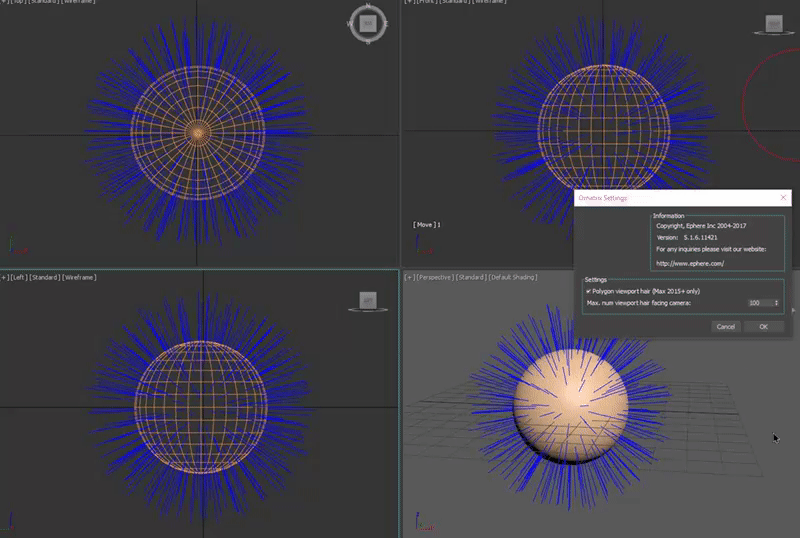The image size is (800, 538).
Task: Open [Wireframe] shading menu in Left viewport
Action: 78,276
